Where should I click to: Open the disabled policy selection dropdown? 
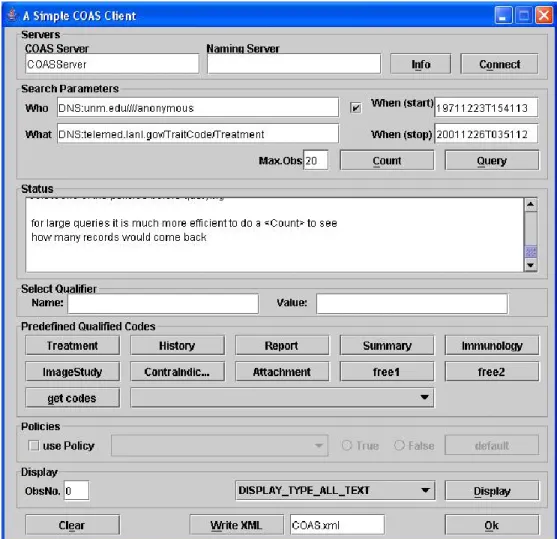pos(220,445)
